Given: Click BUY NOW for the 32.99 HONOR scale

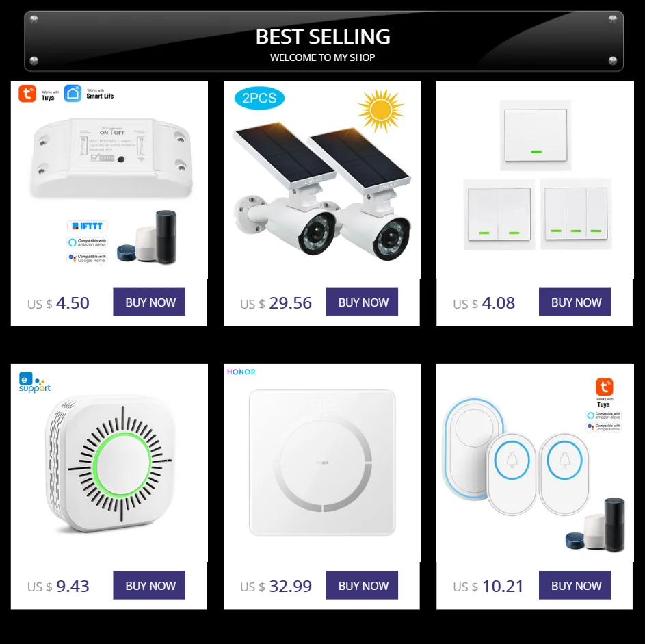Looking at the screenshot, I should [x=362, y=585].
